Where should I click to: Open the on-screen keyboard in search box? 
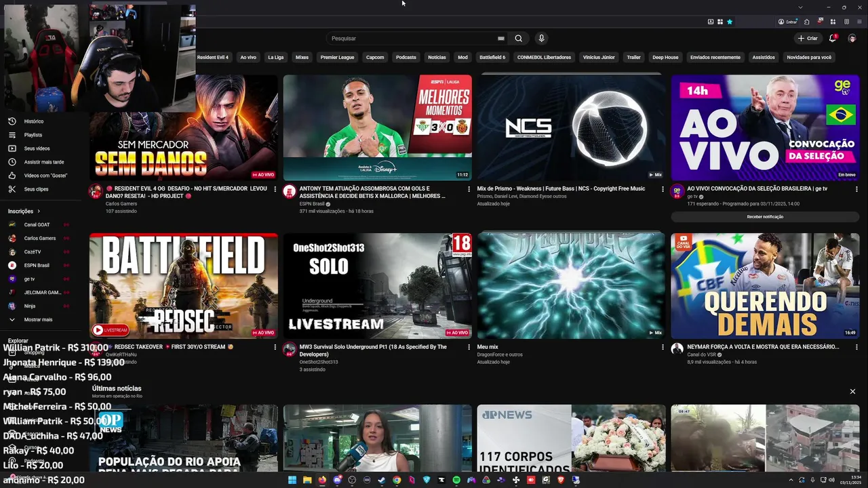pos(501,39)
